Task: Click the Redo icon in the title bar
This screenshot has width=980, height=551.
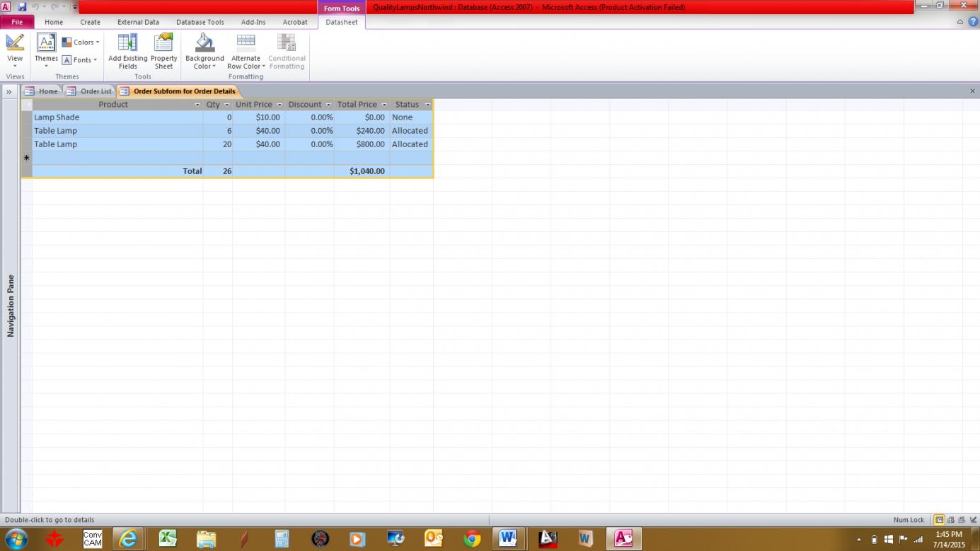Action: point(55,7)
